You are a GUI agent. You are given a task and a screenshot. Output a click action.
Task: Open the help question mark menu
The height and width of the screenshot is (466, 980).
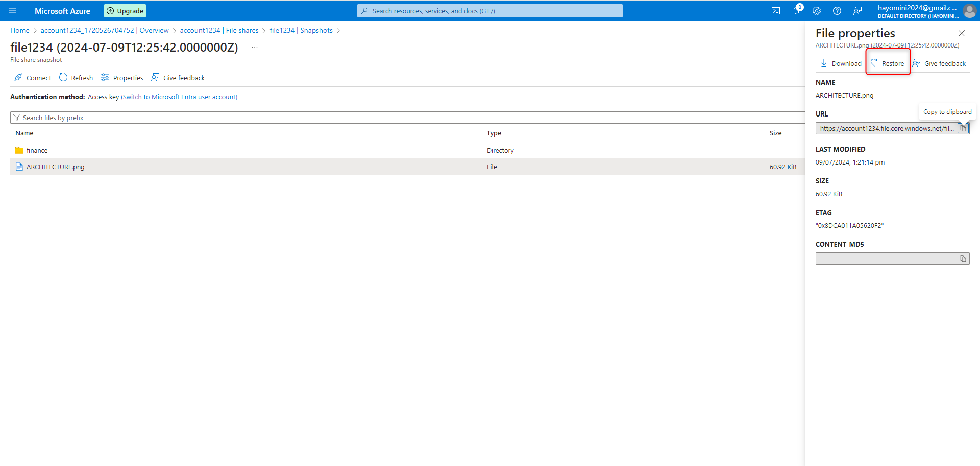837,11
